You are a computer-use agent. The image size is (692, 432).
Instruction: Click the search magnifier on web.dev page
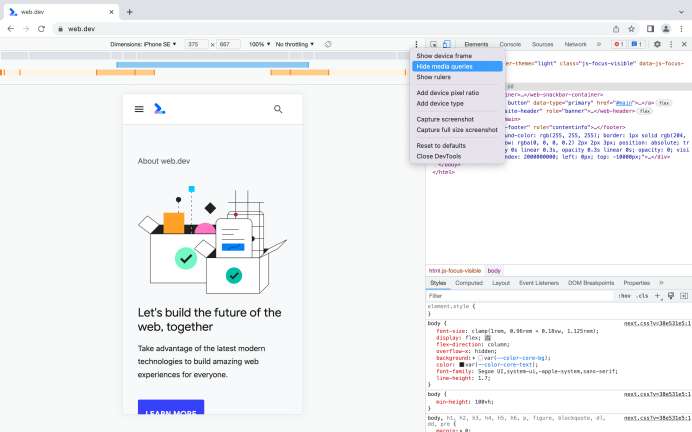tap(278, 109)
